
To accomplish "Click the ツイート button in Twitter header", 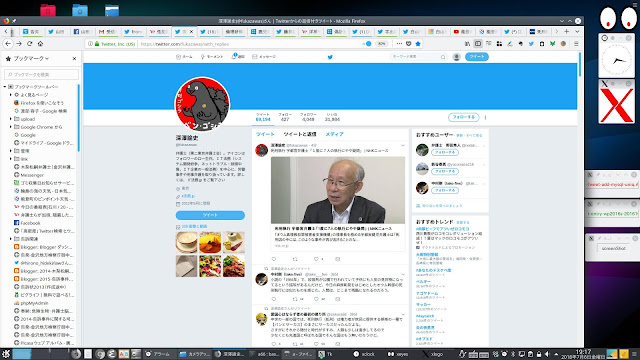I will [477, 57].
